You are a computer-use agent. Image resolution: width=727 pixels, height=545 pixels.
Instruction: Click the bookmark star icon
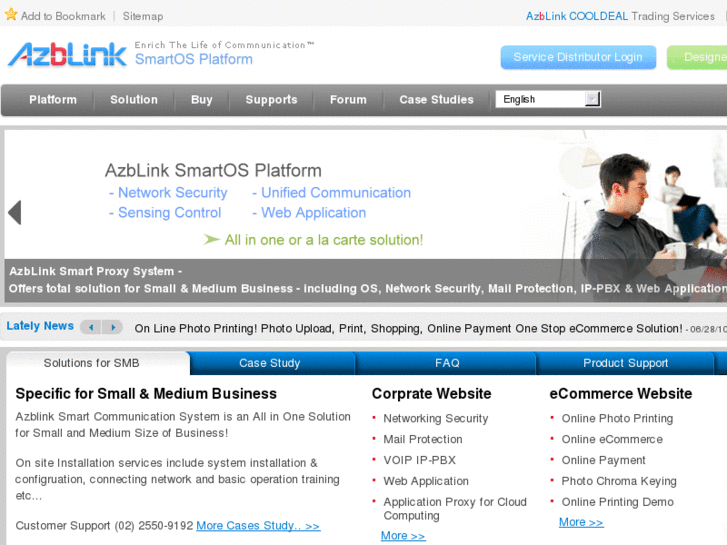[11, 14]
